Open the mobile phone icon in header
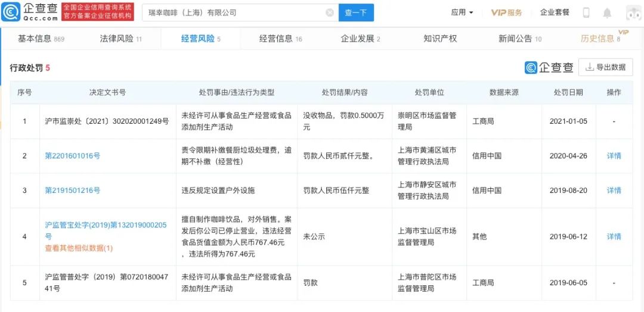 [586, 13]
